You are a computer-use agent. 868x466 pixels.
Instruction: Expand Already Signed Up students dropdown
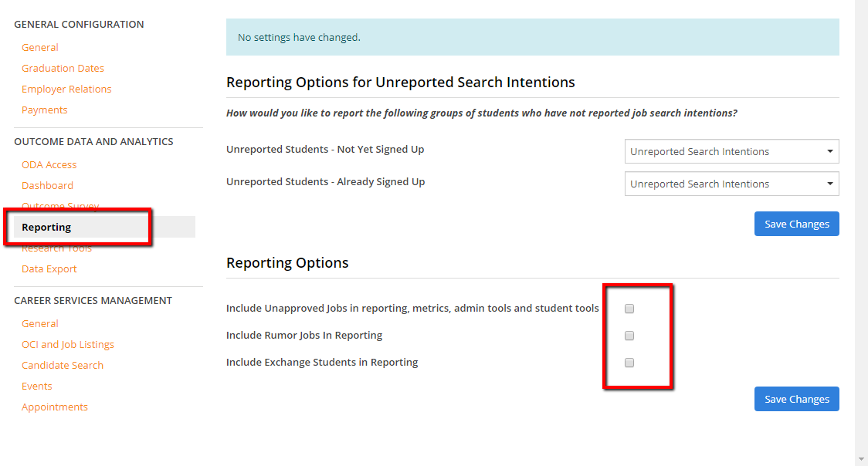pyautogui.click(x=731, y=184)
